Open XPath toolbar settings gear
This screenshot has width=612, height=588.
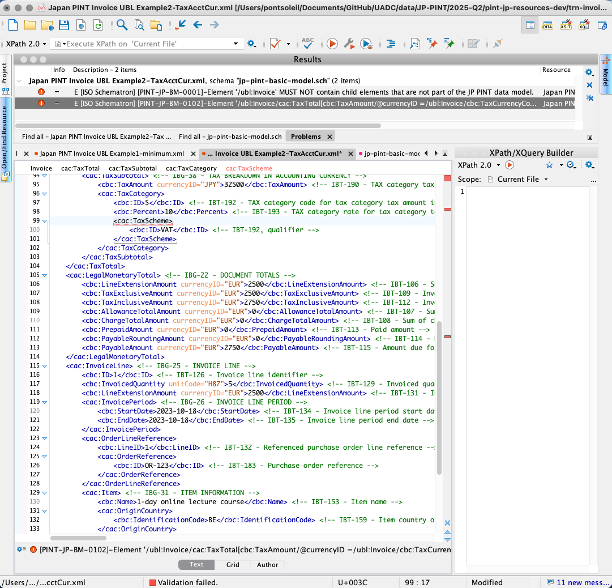click(252, 44)
